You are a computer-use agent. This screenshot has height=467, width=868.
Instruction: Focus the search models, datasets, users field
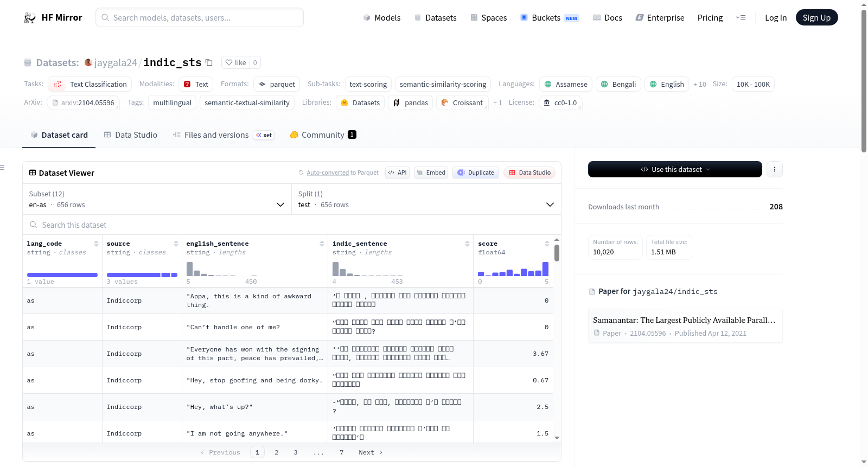tap(200, 17)
